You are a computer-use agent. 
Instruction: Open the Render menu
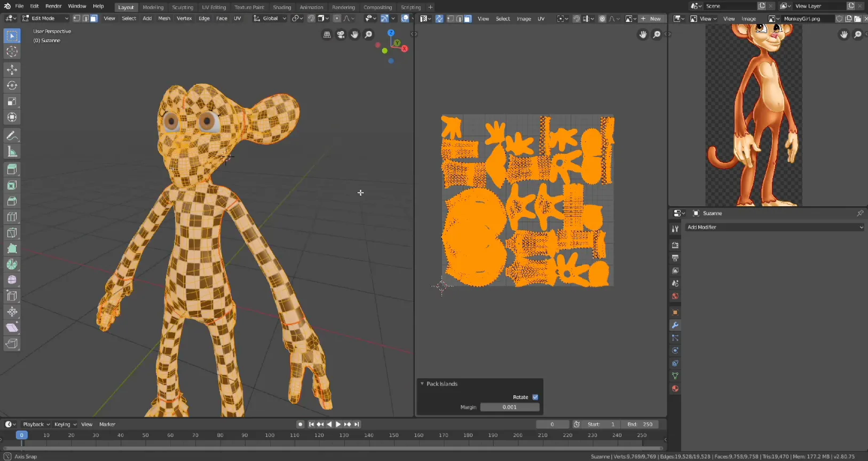pyautogui.click(x=53, y=6)
